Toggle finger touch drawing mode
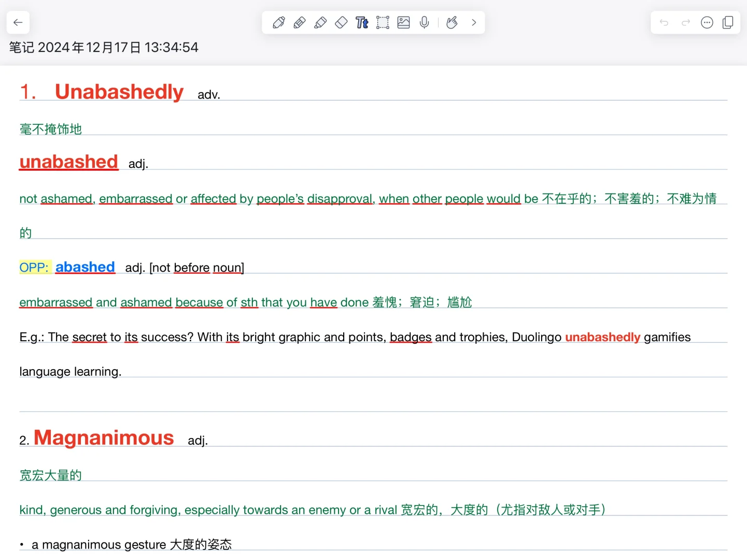The image size is (747, 560). (452, 22)
